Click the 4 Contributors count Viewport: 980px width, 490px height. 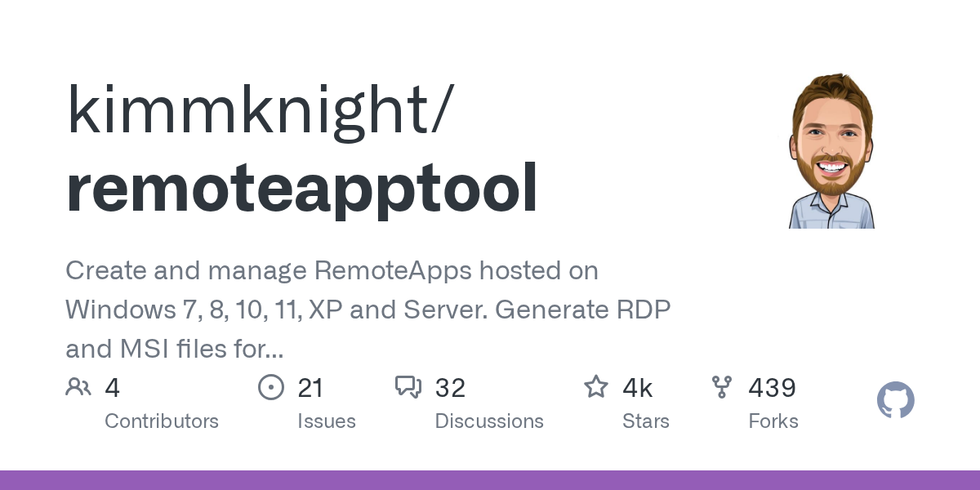(112, 388)
